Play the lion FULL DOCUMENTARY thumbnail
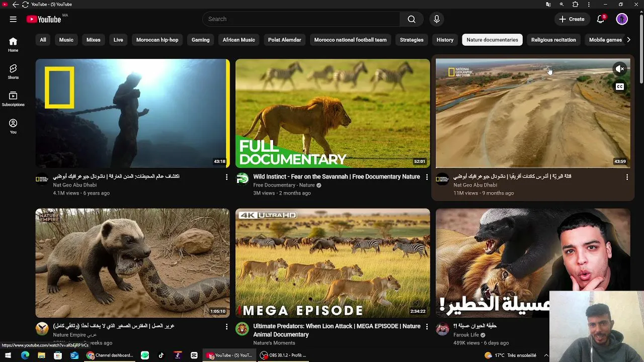This screenshot has height=362, width=644. (333, 113)
